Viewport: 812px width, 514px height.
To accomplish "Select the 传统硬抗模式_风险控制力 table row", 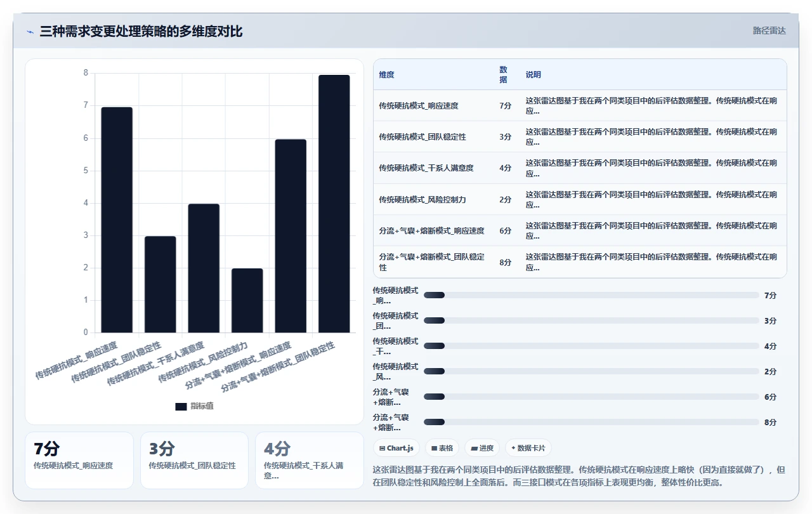I will coord(580,199).
